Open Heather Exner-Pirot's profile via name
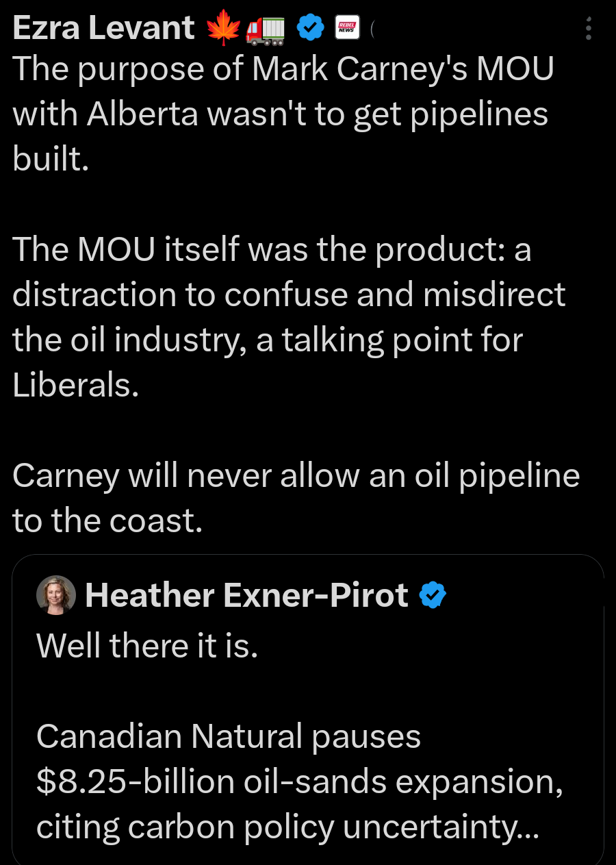Image resolution: width=616 pixels, height=865 pixels. coord(246,595)
